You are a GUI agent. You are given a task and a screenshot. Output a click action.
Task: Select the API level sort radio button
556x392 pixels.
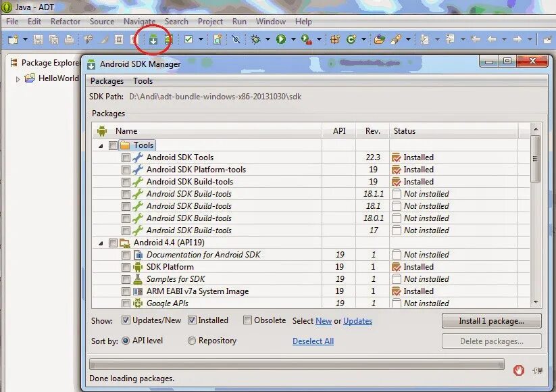pyautogui.click(x=126, y=341)
